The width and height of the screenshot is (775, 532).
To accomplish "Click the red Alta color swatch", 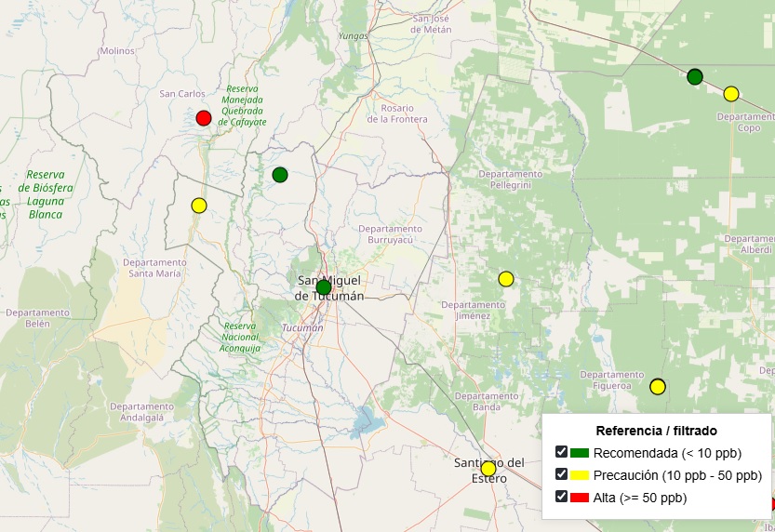I will tap(581, 498).
